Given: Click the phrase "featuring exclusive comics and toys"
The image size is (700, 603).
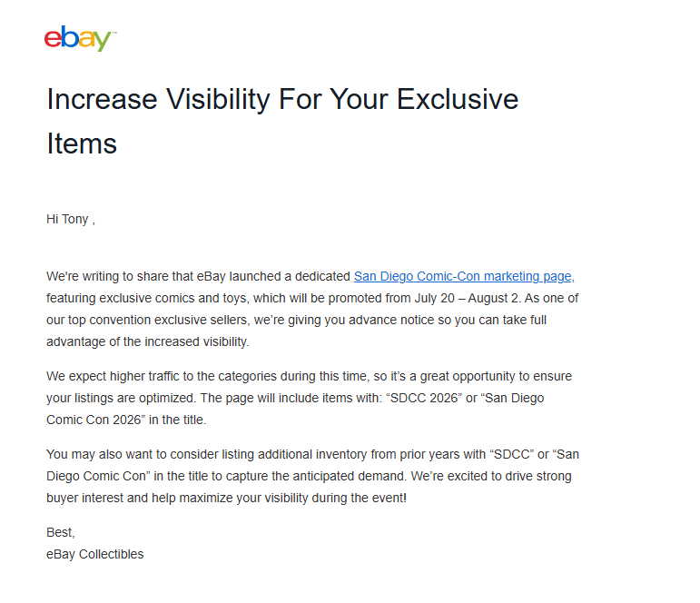Looking at the screenshot, I should point(146,299).
